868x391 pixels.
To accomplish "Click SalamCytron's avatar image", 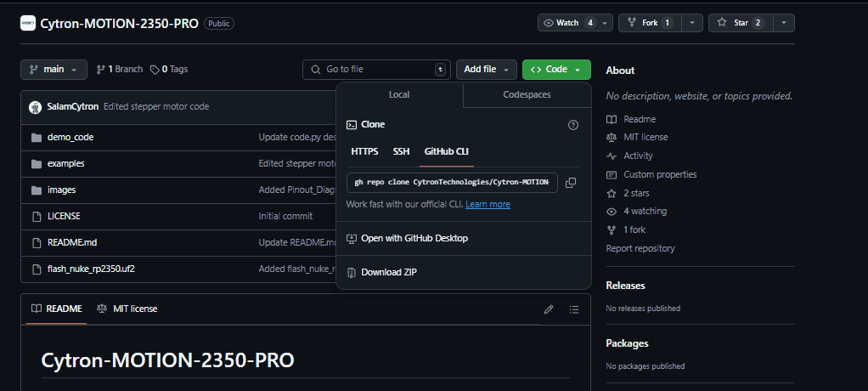I will pyautogui.click(x=35, y=107).
